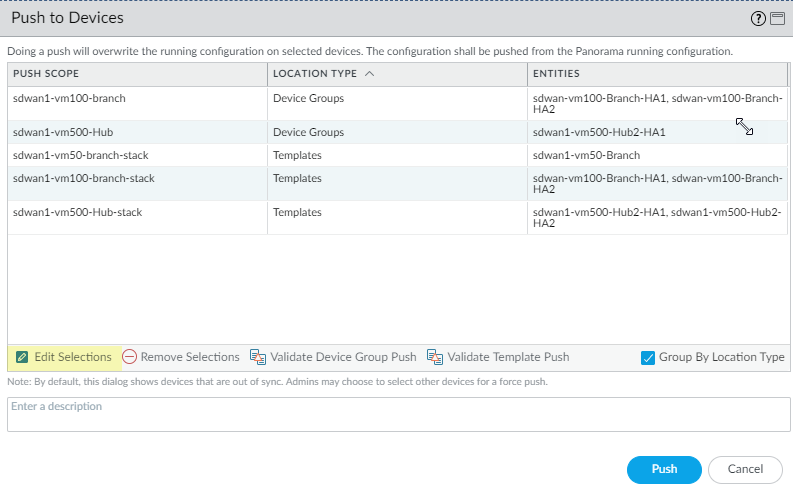This screenshot has height=495, width=793.
Task: Click the Edit Selections label
Action: click(x=73, y=357)
